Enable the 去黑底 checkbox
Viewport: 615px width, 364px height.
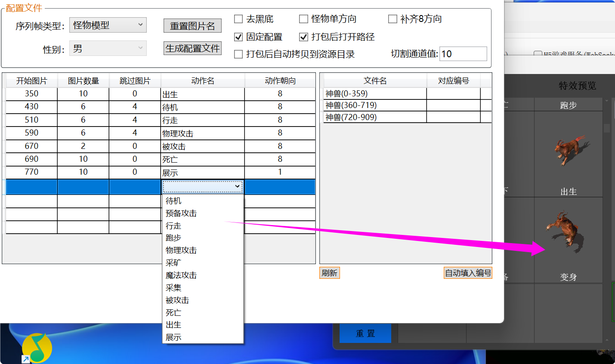click(x=238, y=19)
